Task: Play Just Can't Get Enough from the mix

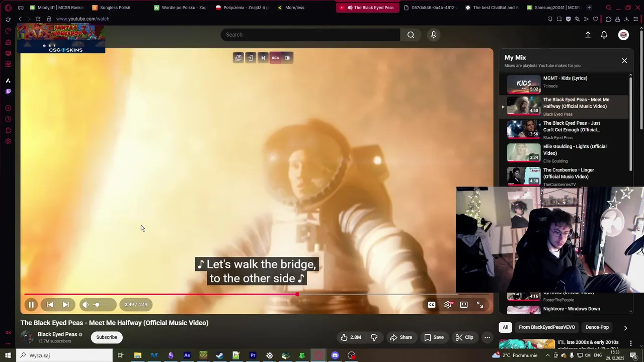Action: point(563,129)
